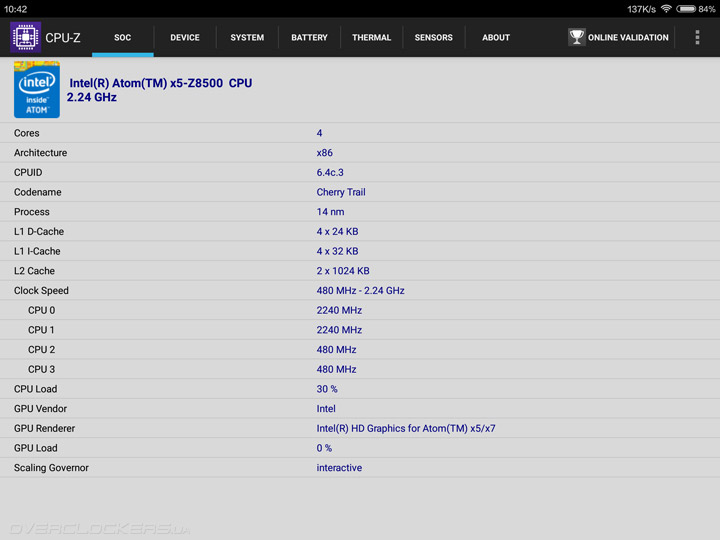Tap the 14 nm process value
The image size is (720, 540).
click(x=330, y=212)
